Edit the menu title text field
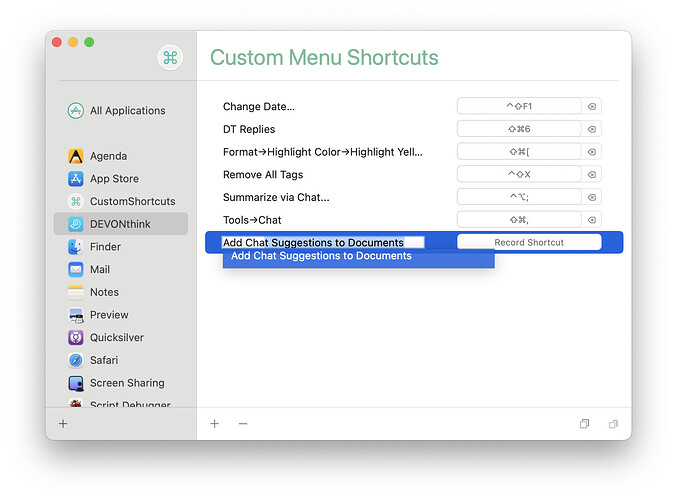Screen dimensions: 676x500 (x=322, y=242)
